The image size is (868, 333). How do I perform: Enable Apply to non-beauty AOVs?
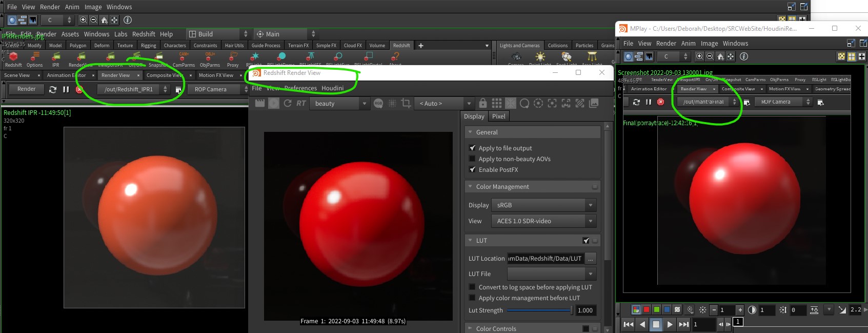(472, 159)
